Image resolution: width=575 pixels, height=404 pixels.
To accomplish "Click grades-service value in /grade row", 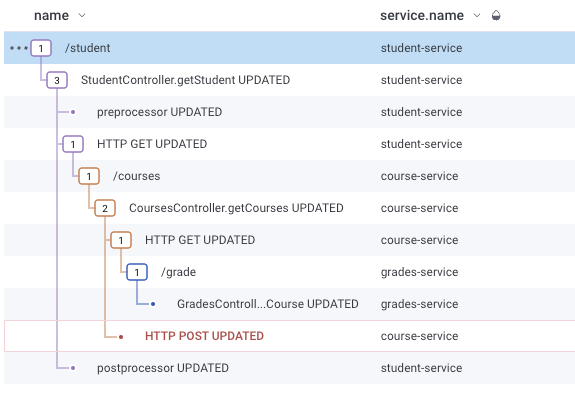I will pyautogui.click(x=419, y=272).
